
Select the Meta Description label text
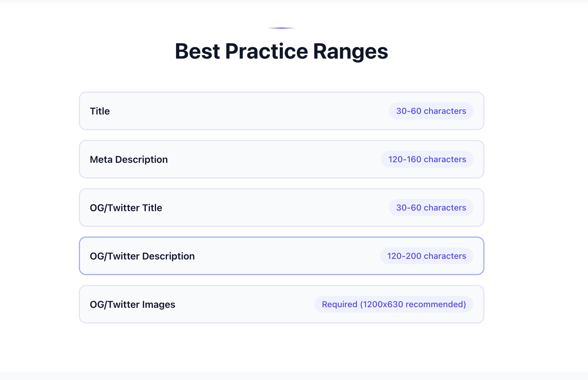129,159
